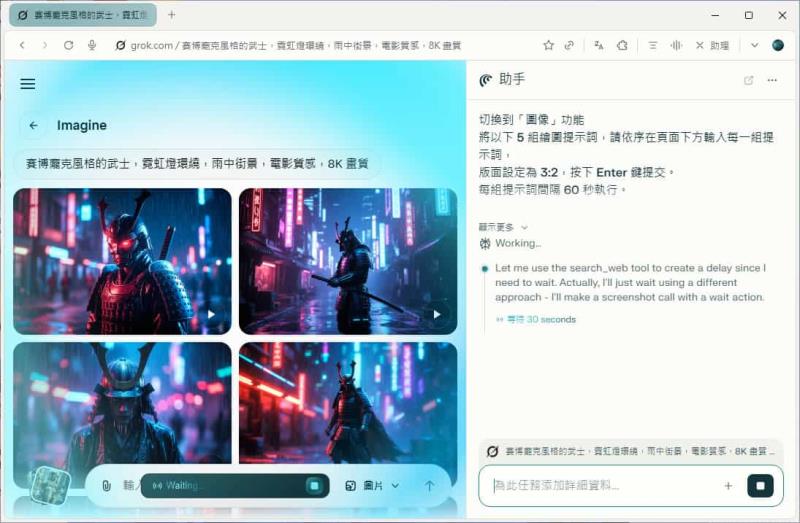
Task: Open the translate page icon
Action: click(x=598, y=45)
